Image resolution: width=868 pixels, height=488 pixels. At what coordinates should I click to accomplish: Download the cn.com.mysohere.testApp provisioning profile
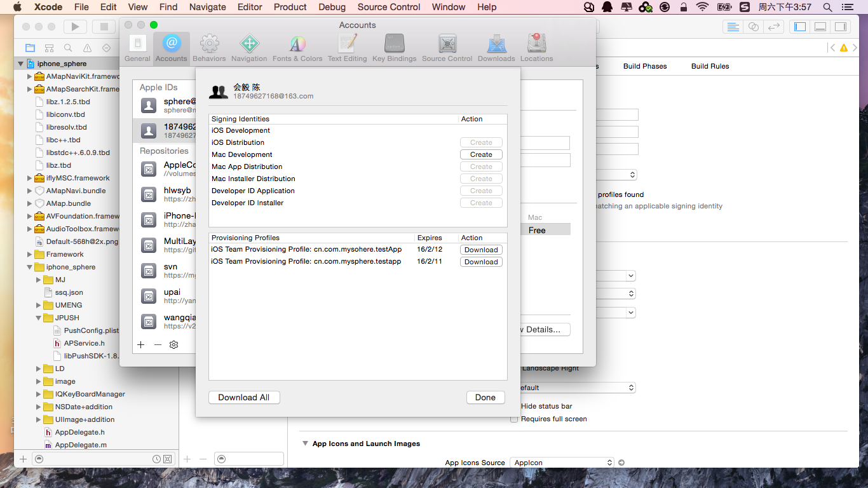(x=481, y=250)
